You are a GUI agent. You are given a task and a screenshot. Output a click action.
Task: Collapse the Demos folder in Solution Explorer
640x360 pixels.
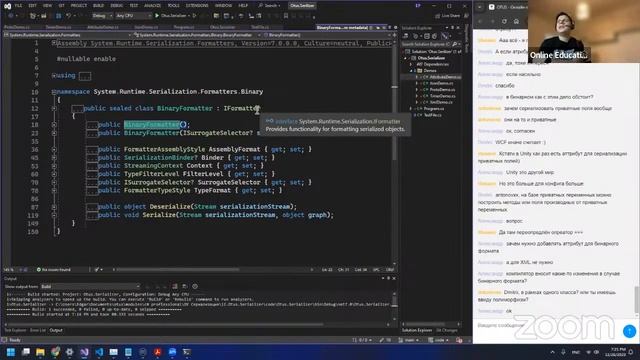click(x=411, y=71)
